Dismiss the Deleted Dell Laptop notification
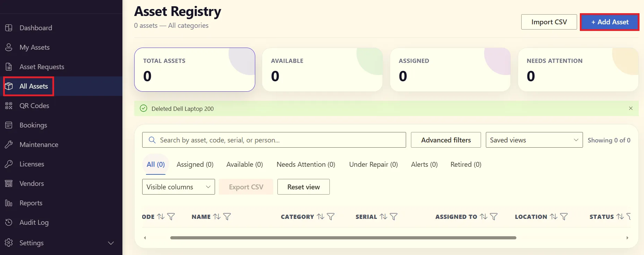 [631, 108]
